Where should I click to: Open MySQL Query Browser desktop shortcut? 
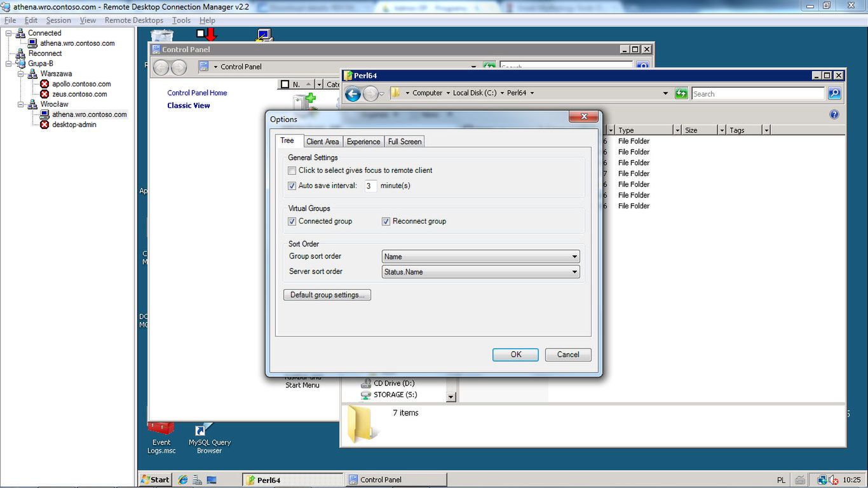point(209,438)
